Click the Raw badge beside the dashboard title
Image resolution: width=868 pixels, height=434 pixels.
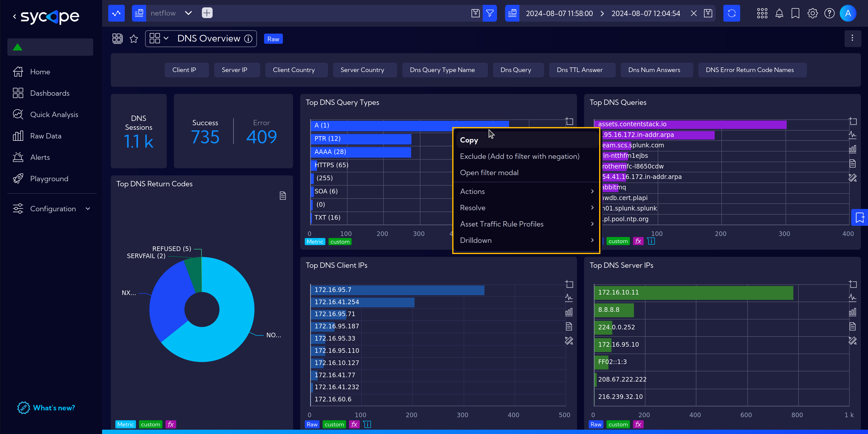coord(273,39)
